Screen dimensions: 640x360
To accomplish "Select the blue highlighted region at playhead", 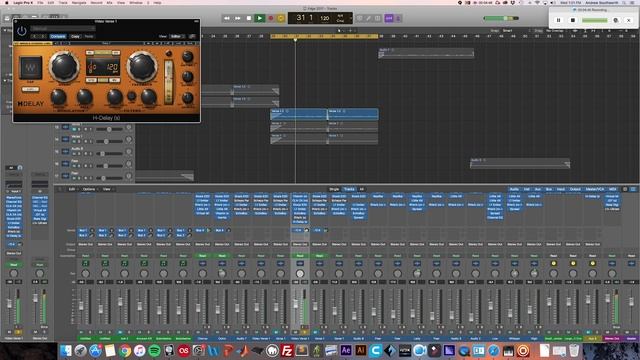I will pyautogui.click(x=299, y=114).
